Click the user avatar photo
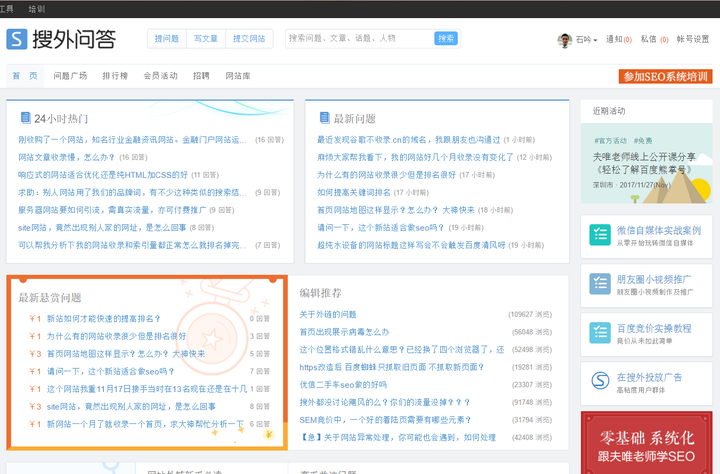Viewport: 720px width, 474px height. coord(564,40)
